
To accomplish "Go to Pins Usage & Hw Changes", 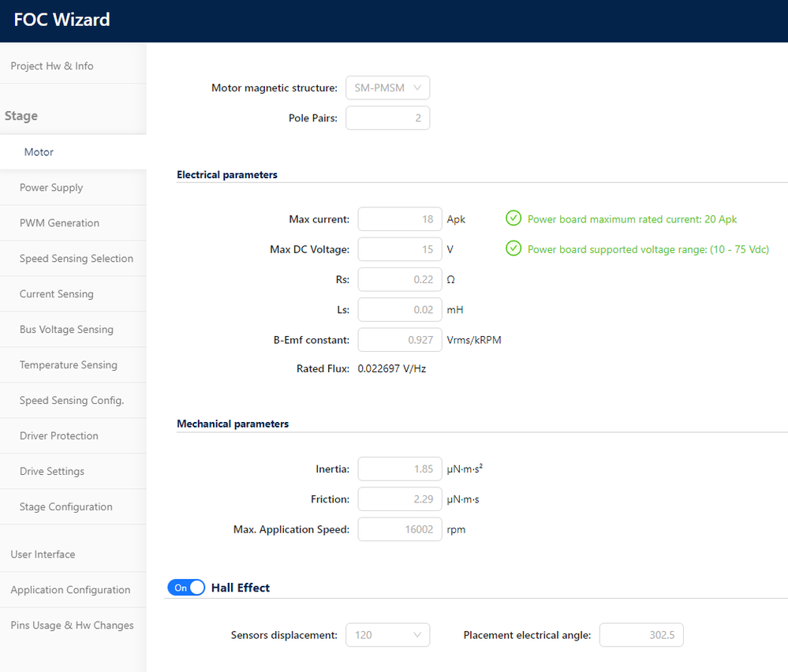I will (72, 625).
